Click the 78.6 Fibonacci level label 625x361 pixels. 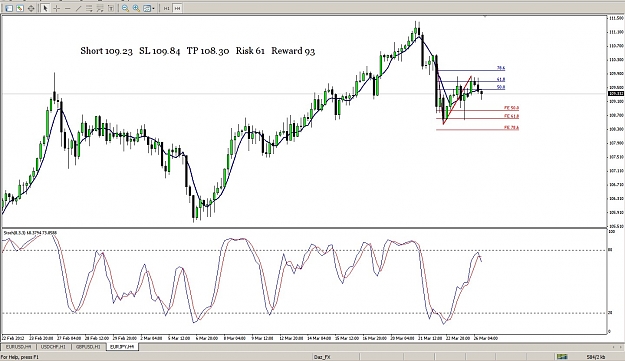pyautogui.click(x=501, y=68)
